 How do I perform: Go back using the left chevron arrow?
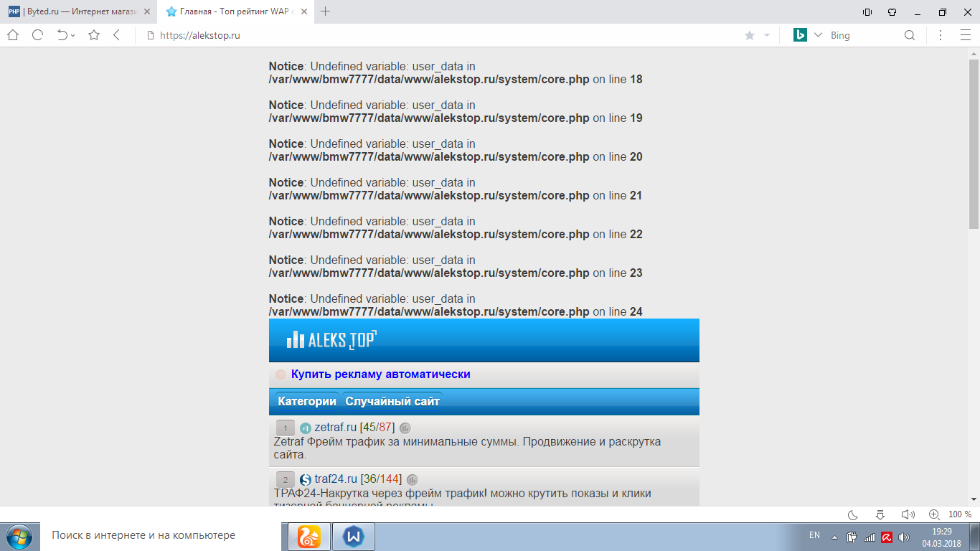117,35
